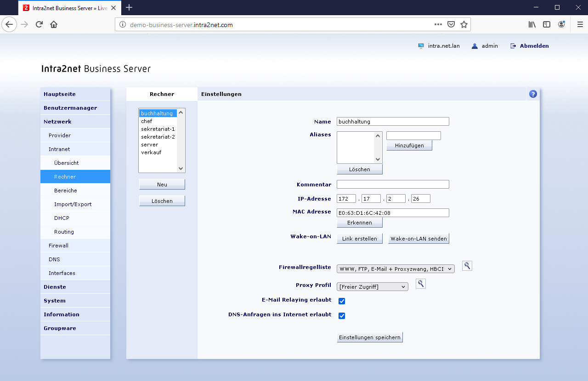Open the page actions three-dots menu
588x381 pixels.
pos(438,25)
